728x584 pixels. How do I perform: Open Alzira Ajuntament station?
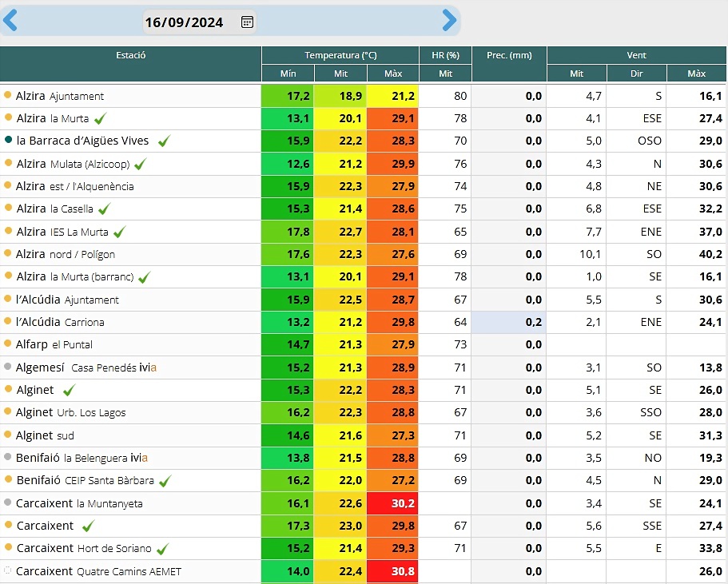(60, 96)
